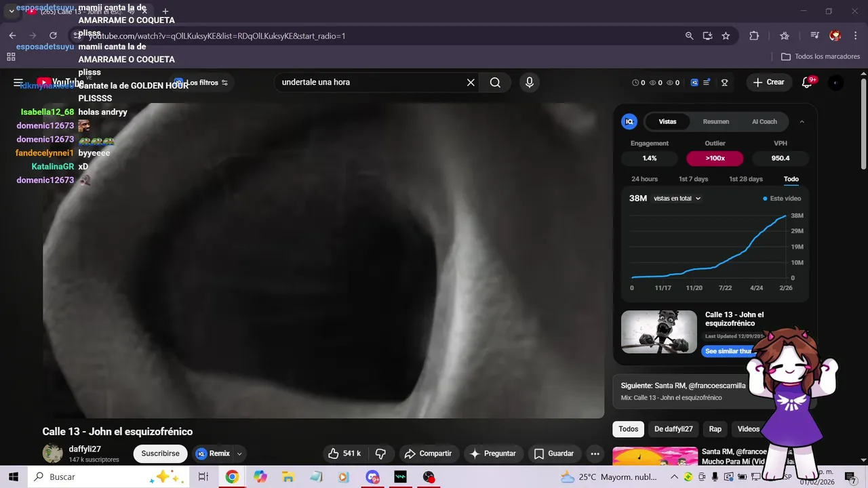Go back in browser history
868x488 pixels.
click(12, 36)
